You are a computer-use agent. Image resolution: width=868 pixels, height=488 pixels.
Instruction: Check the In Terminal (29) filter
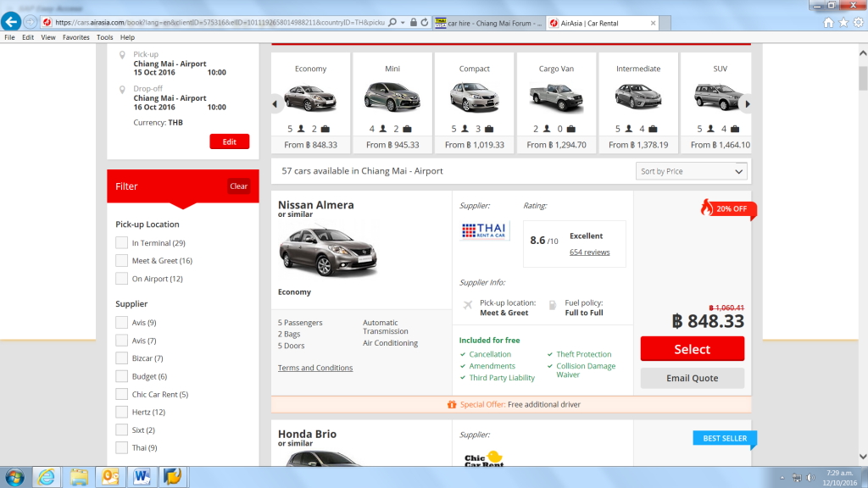[122, 243]
